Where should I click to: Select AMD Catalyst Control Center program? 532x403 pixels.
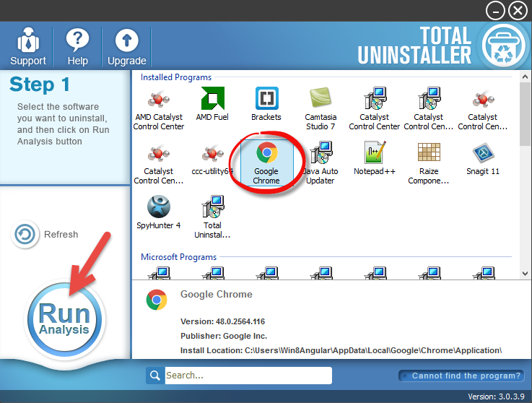(159, 109)
